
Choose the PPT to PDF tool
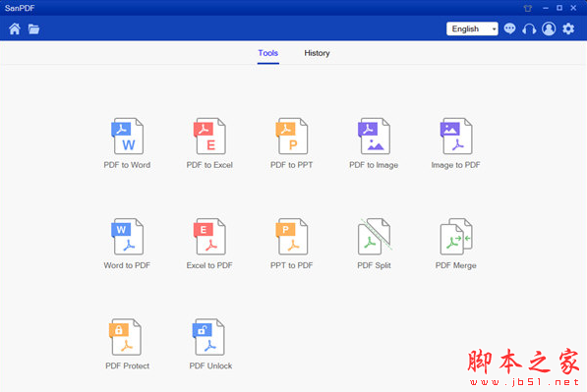(292, 244)
